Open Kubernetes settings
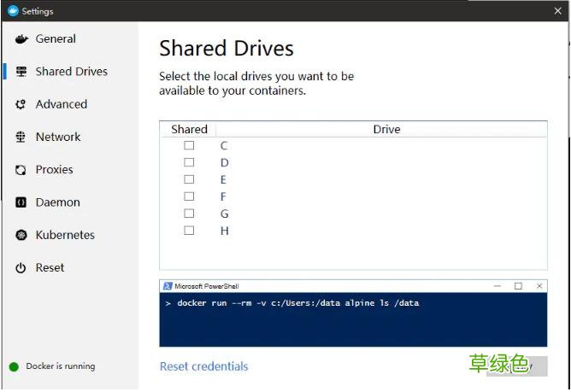The height and width of the screenshot is (392, 571). pos(65,235)
